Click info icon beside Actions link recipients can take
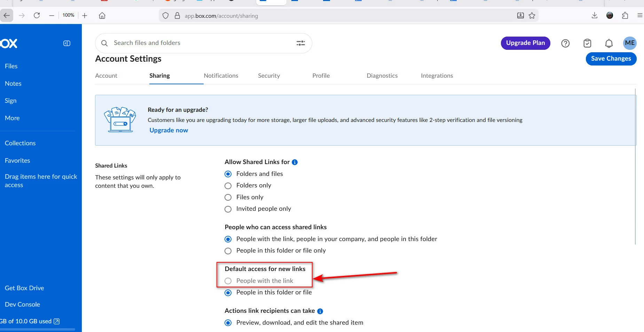The image size is (644, 332). tap(320, 311)
